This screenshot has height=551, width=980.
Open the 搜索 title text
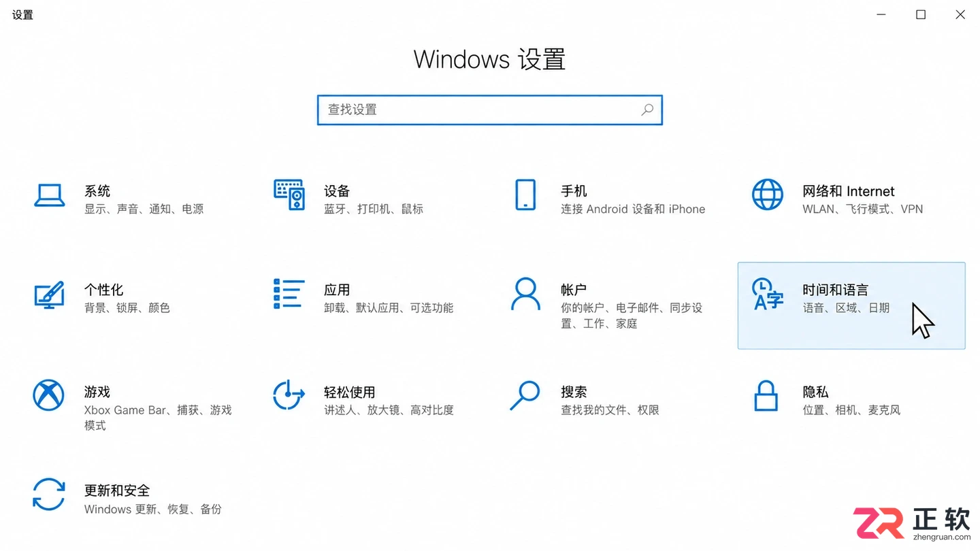(x=574, y=392)
